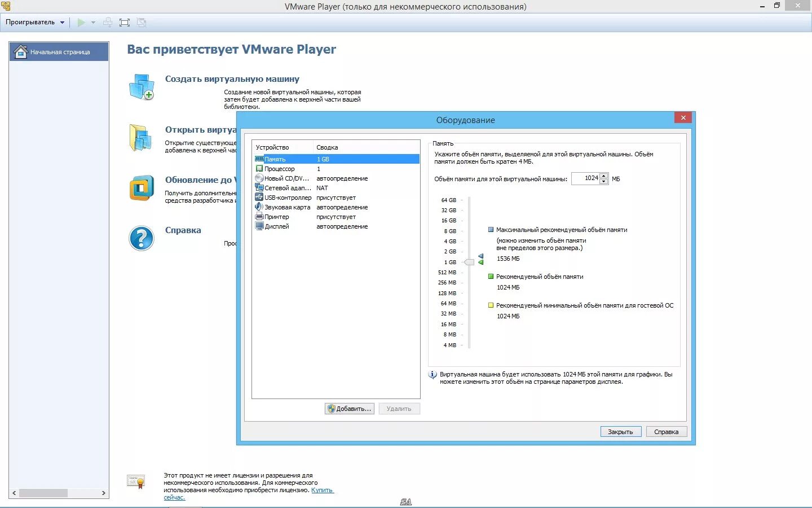Click the 1 GB summary value for Память

coord(323,159)
